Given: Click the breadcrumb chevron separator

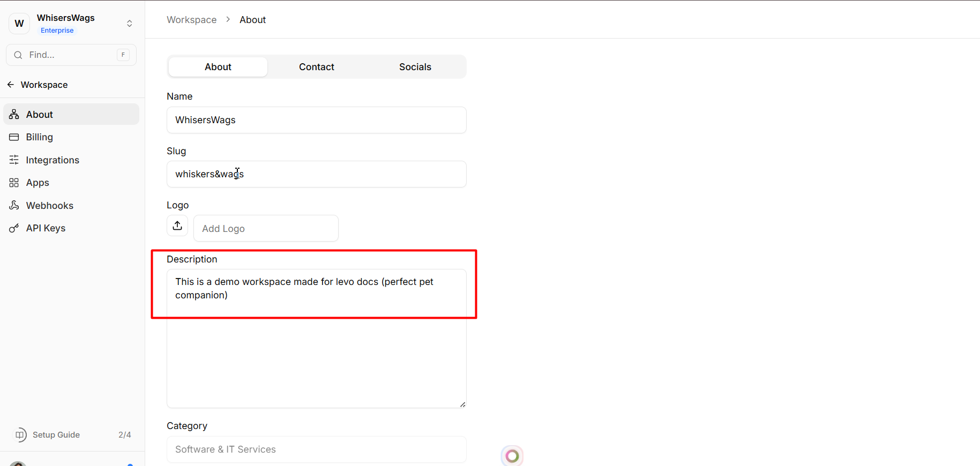Looking at the screenshot, I should coord(228,20).
